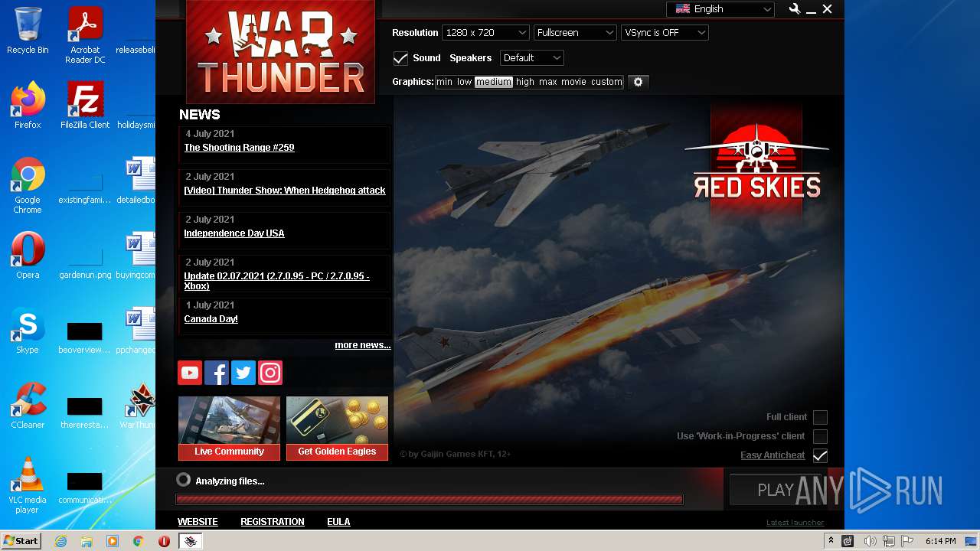Open the Speakers Default dropdown
The width and height of the screenshot is (980, 551).
(x=532, y=58)
